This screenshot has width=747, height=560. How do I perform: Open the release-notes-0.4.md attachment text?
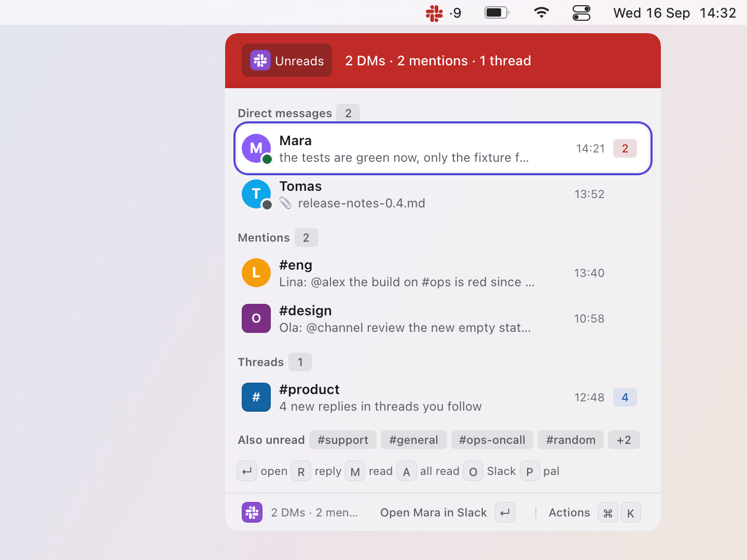362,203
